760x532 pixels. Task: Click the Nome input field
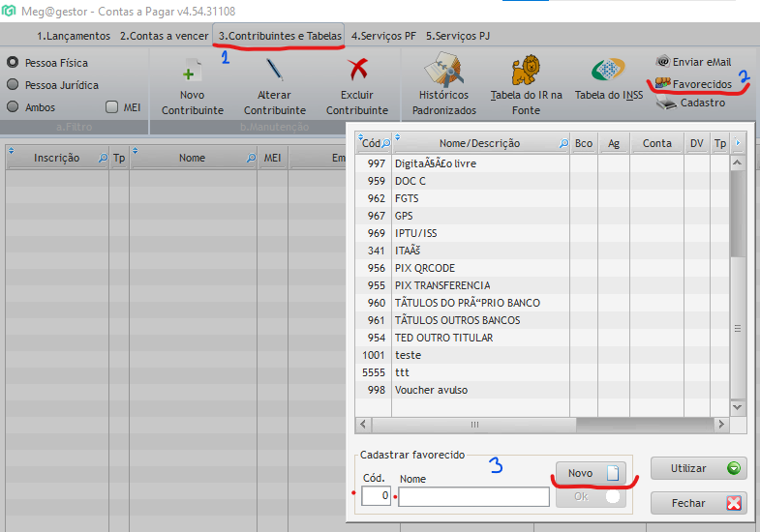(x=473, y=497)
